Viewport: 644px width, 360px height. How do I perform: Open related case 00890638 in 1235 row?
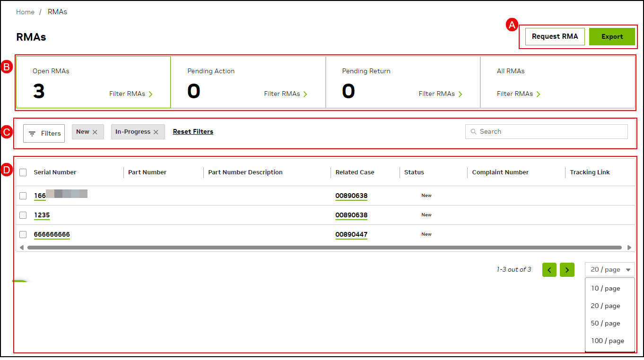[351, 215]
